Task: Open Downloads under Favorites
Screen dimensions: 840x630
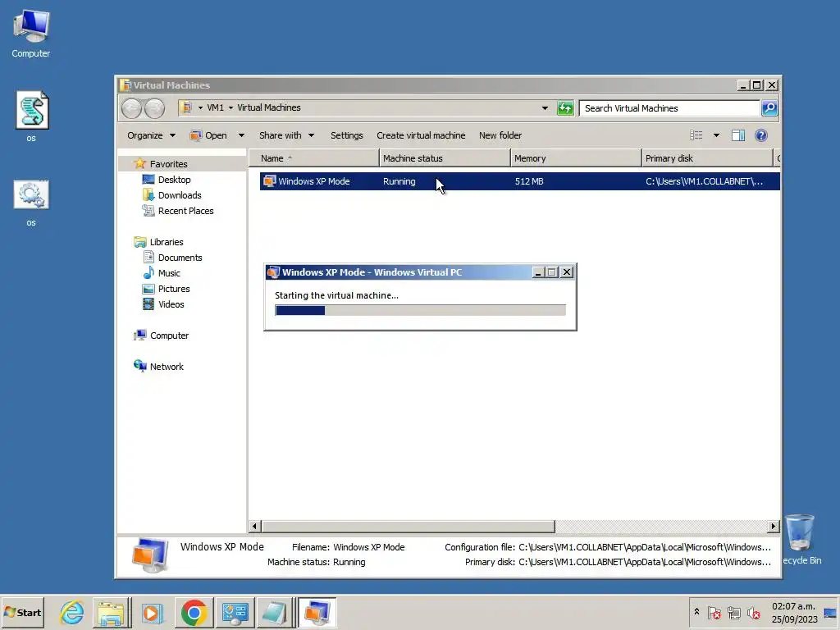Action: pyautogui.click(x=180, y=195)
